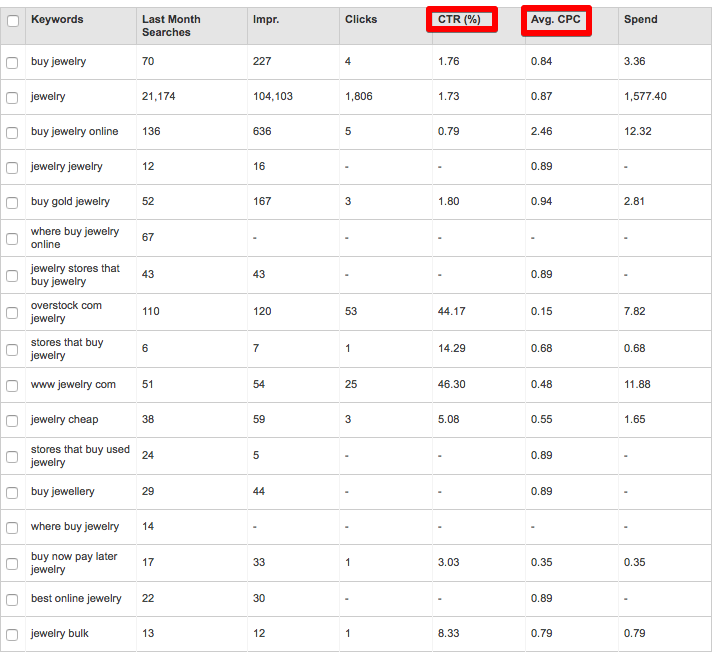
Task: Click spend value '3.36'
Action: pyautogui.click(x=635, y=62)
